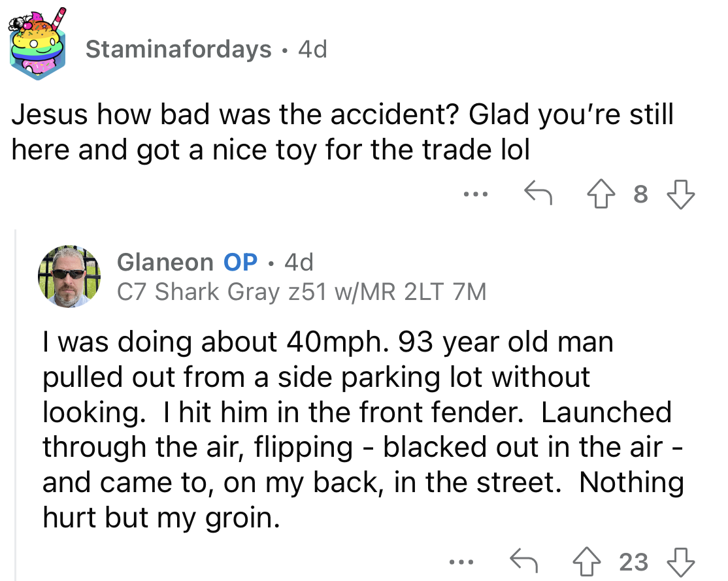Upvote Glaneon's reply

tap(586, 561)
